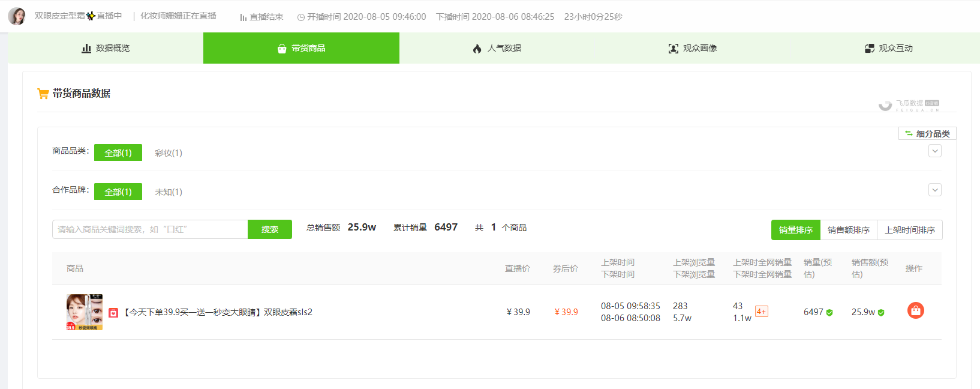Filter by 彩妆(1) category
980x389 pixels.
coord(169,153)
